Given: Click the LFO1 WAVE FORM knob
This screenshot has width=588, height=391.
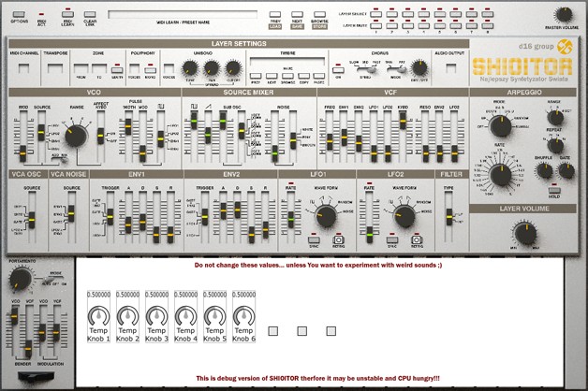Looking at the screenshot, I should (326, 216).
